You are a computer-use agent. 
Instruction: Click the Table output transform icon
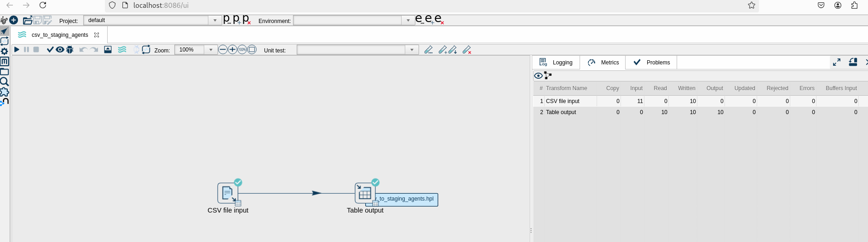click(365, 193)
